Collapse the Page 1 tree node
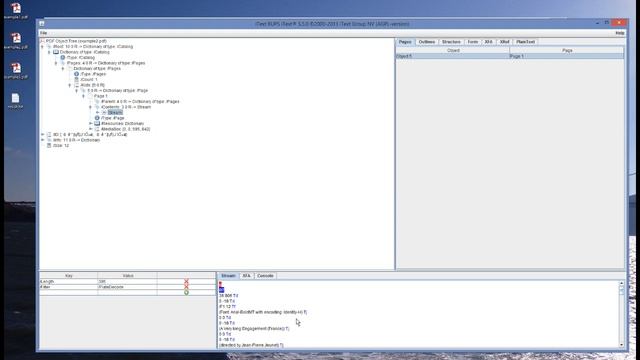640x360 pixels. [83, 96]
